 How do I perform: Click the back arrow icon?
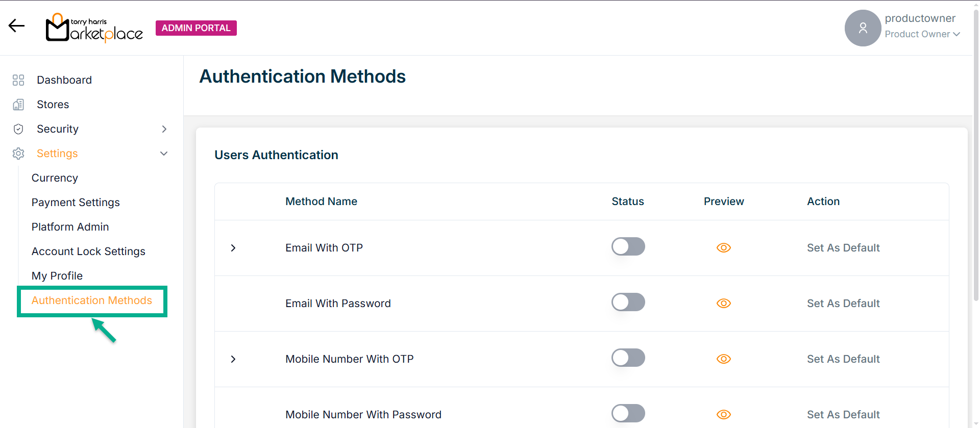pos(16,26)
